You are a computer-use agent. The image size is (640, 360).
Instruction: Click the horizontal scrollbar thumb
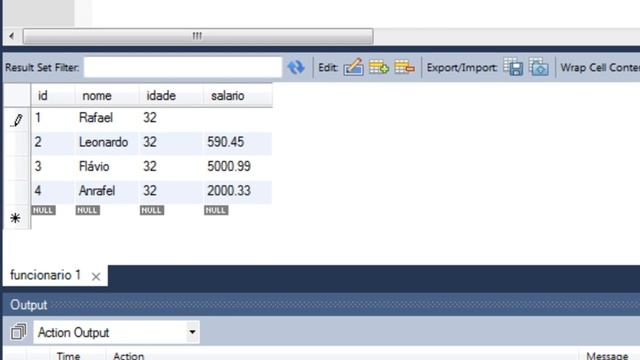(x=198, y=36)
